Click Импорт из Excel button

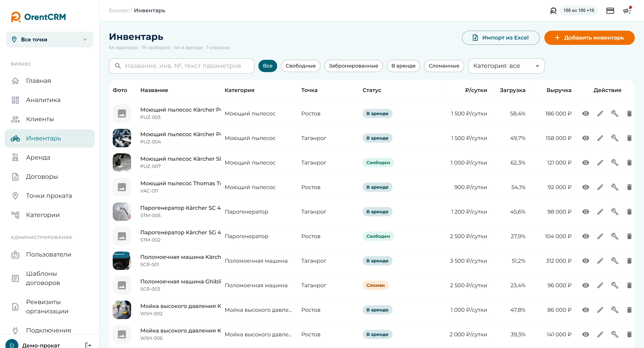(x=500, y=38)
